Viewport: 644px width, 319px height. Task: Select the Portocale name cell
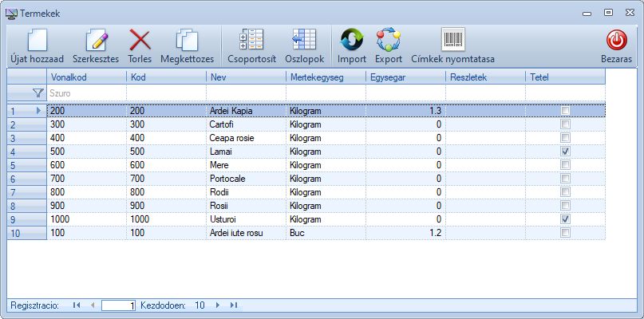coord(246,178)
